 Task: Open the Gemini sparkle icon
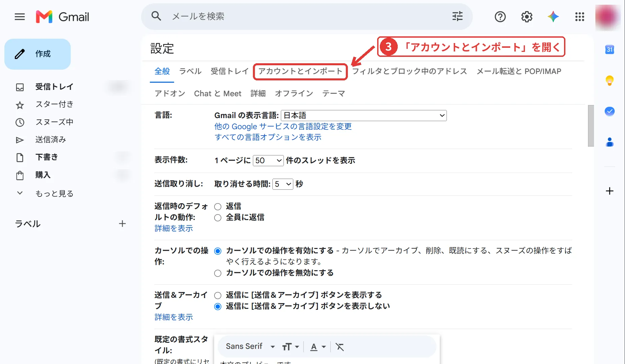553,16
